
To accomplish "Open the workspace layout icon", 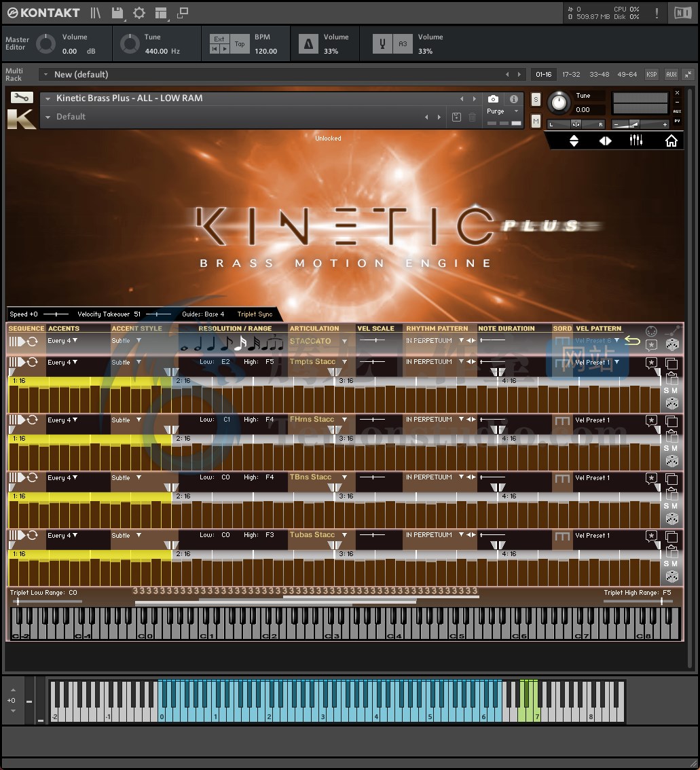I will click(x=161, y=14).
